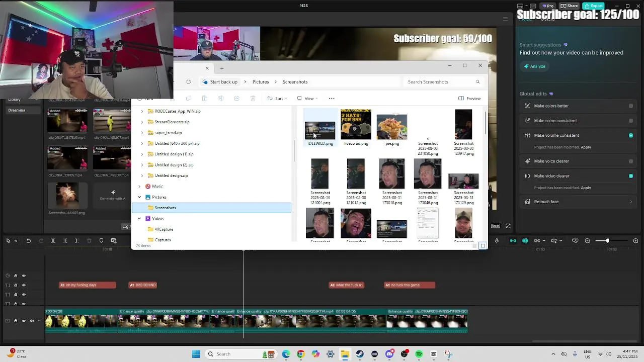The width and height of the screenshot is (644, 362).
Task: Click the marker shield icon in timeline toolbar
Action: (x=101, y=241)
